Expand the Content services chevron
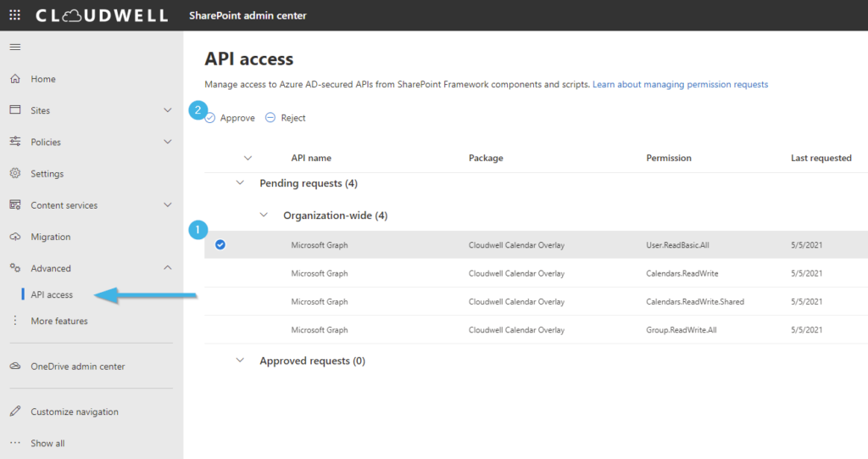 click(x=168, y=204)
